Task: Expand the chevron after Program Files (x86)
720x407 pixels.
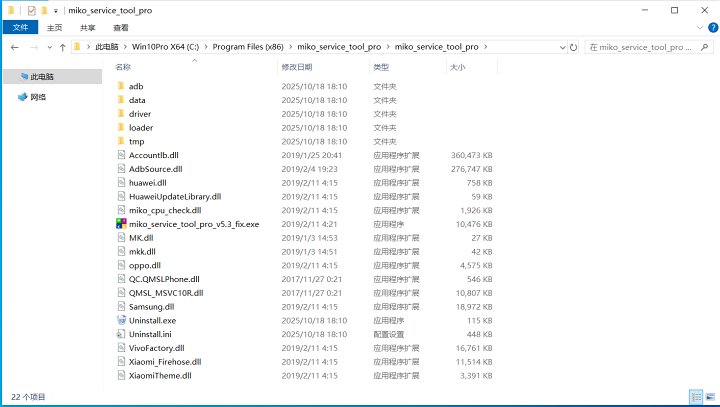Action: (291, 47)
